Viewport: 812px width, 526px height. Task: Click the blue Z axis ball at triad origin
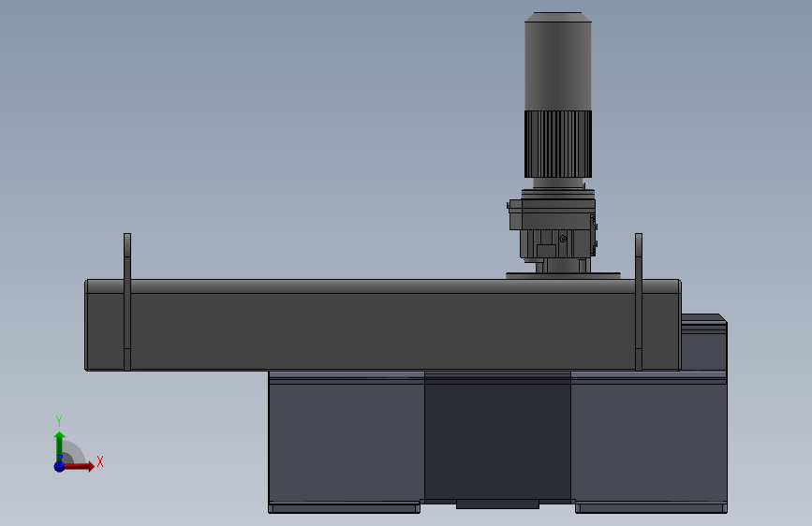pos(60,466)
